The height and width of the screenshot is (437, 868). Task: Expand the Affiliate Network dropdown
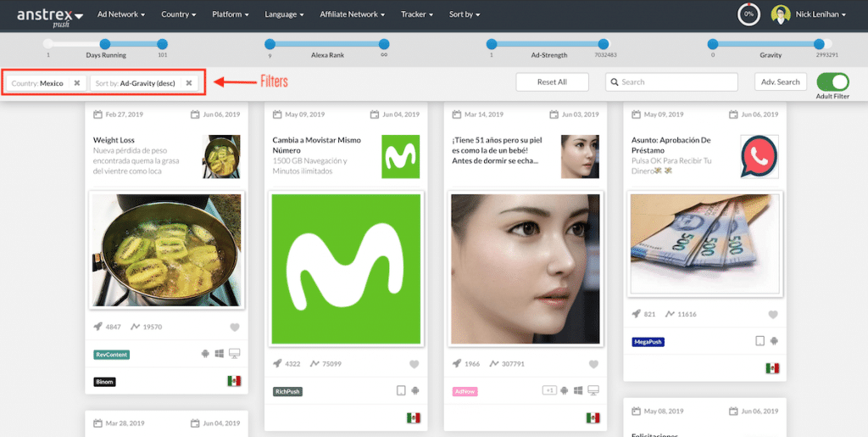click(352, 14)
